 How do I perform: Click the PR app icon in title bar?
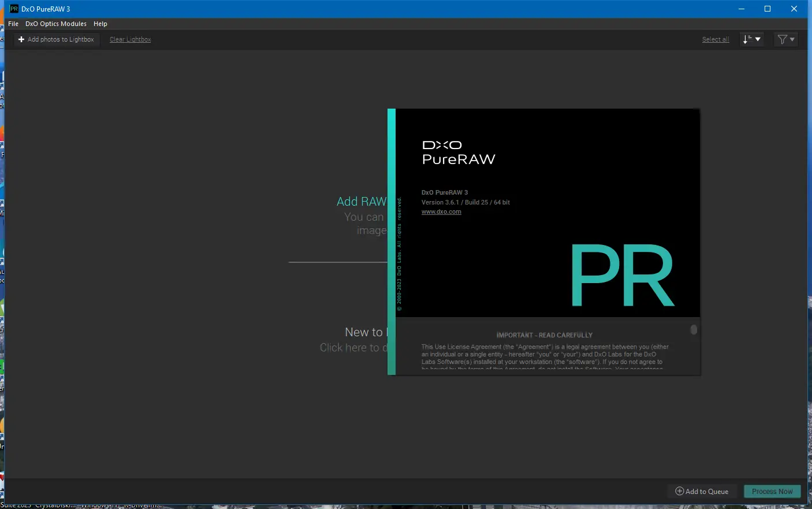(14, 9)
